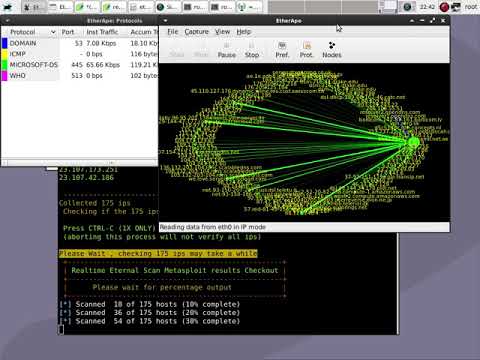Select the MICROSOFT-DS protocol row
The width and height of the screenshot is (480, 360).
80,65
